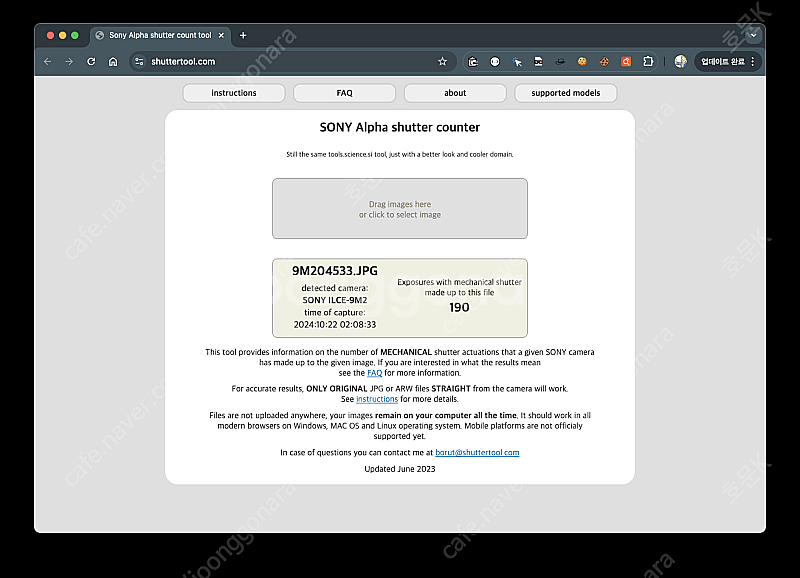Screen dimensions: 800x578
Task: Click the Updated June 2023 text
Action: [400, 469]
